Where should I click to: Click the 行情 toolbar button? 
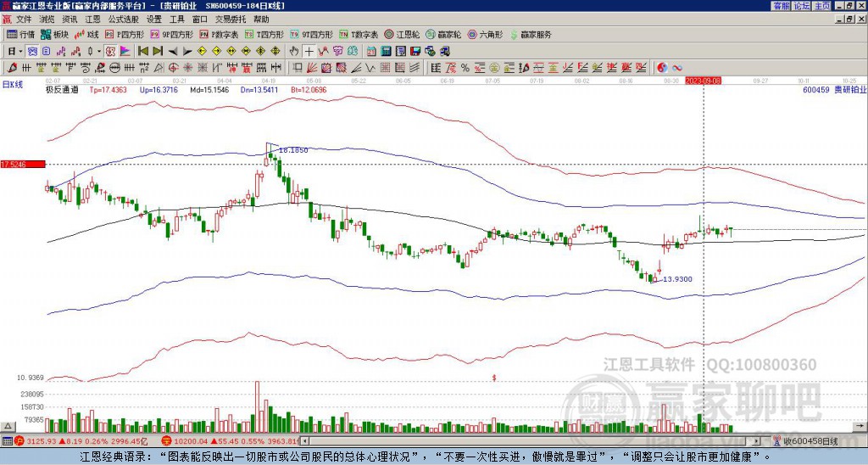point(21,34)
